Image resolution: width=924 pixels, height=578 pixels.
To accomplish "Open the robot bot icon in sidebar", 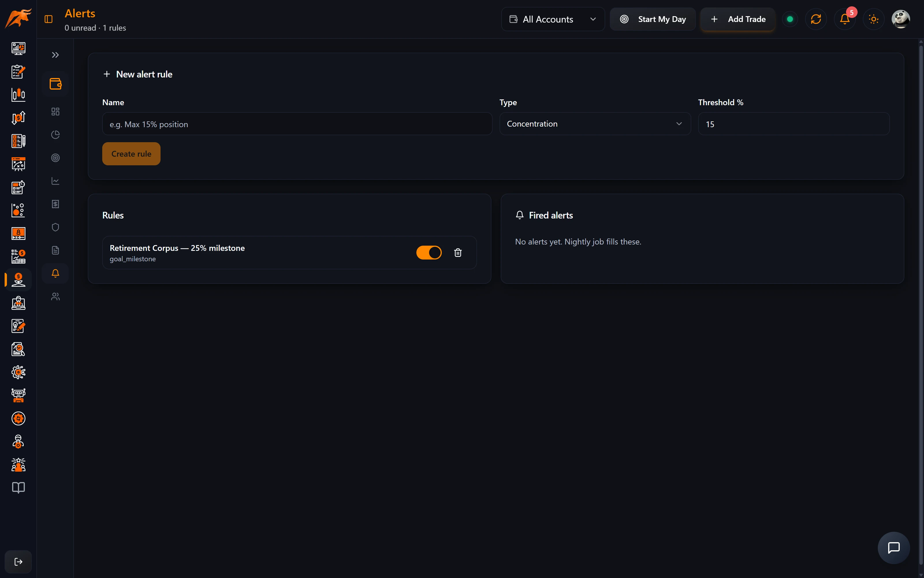I will [18, 395].
